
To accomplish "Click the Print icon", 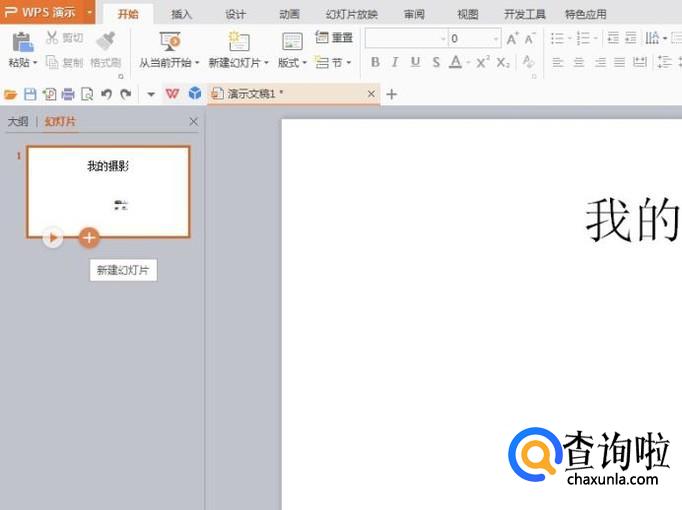I will click(68, 94).
